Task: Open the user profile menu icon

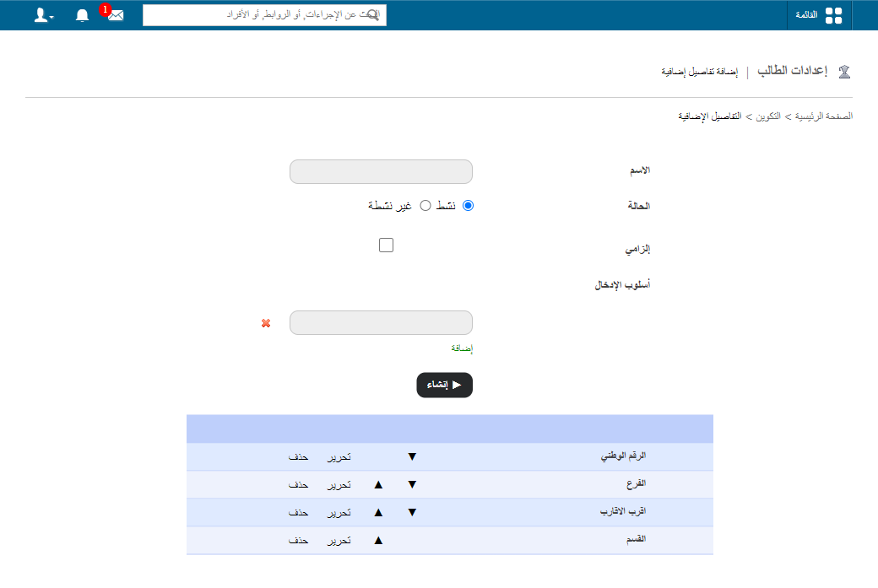Action: click(x=43, y=15)
